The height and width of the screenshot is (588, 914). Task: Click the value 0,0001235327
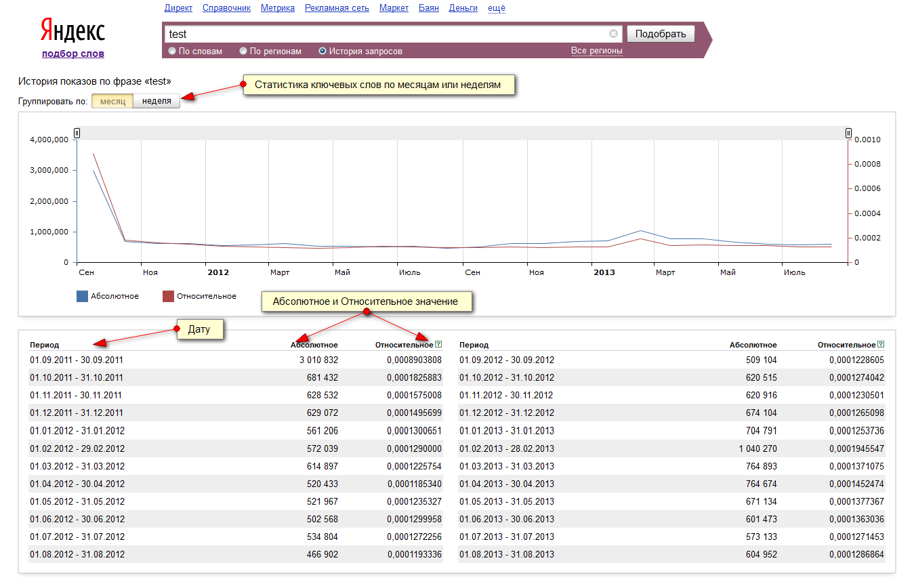pos(414,501)
